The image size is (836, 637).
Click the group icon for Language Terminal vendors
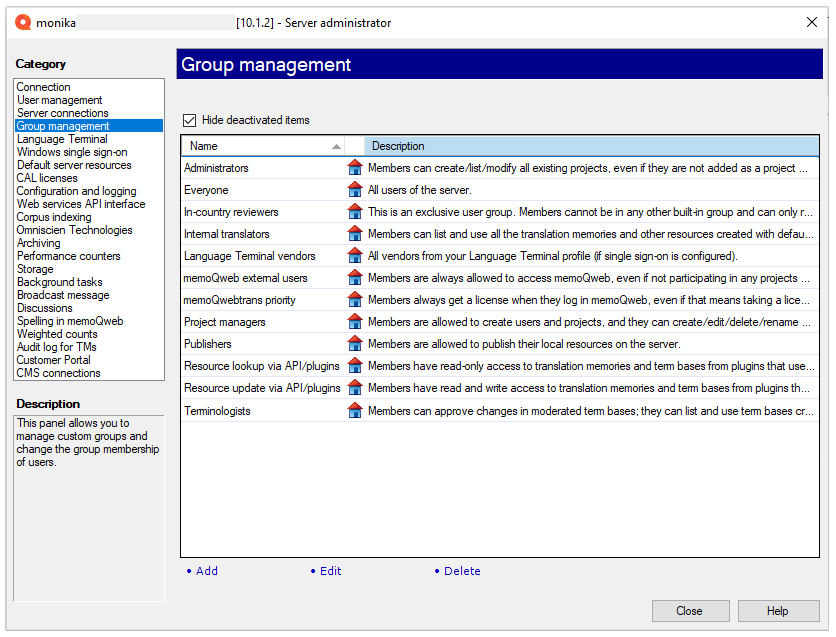355,255
